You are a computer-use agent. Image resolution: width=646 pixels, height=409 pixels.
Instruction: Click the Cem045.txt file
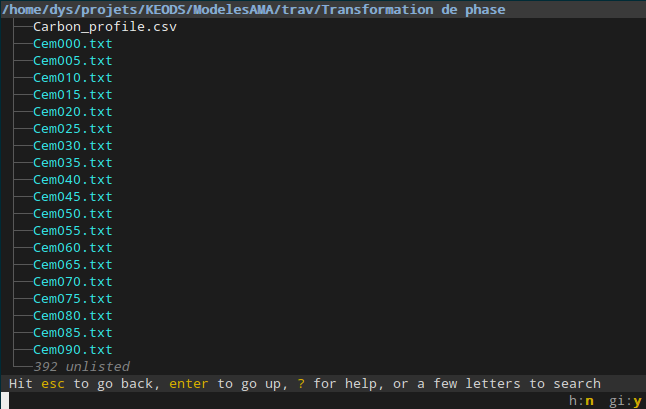73,197
